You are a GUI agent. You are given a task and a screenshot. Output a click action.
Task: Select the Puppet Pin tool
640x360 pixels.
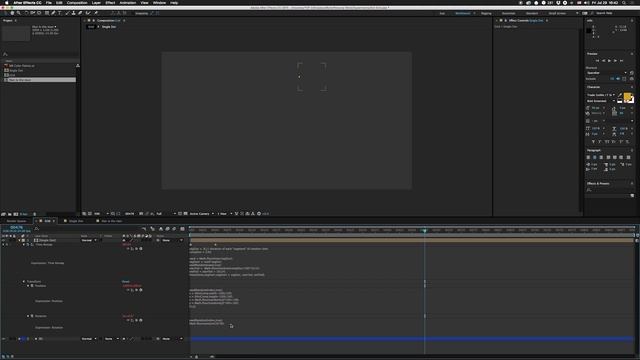click(96, 13)
